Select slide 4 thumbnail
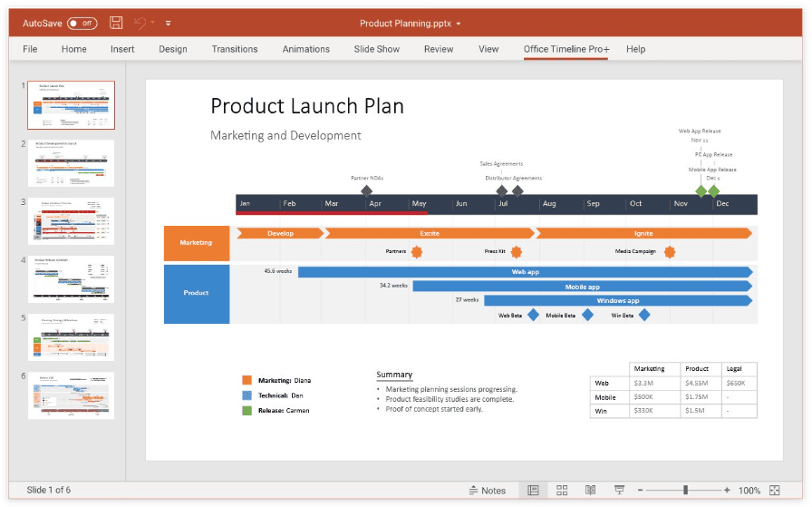The width and height of the screenshot is (812, 507). coord(71,279)
